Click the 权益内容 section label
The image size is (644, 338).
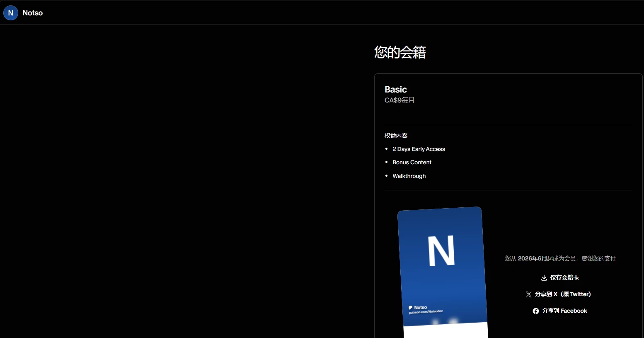(x=396, y=136)
